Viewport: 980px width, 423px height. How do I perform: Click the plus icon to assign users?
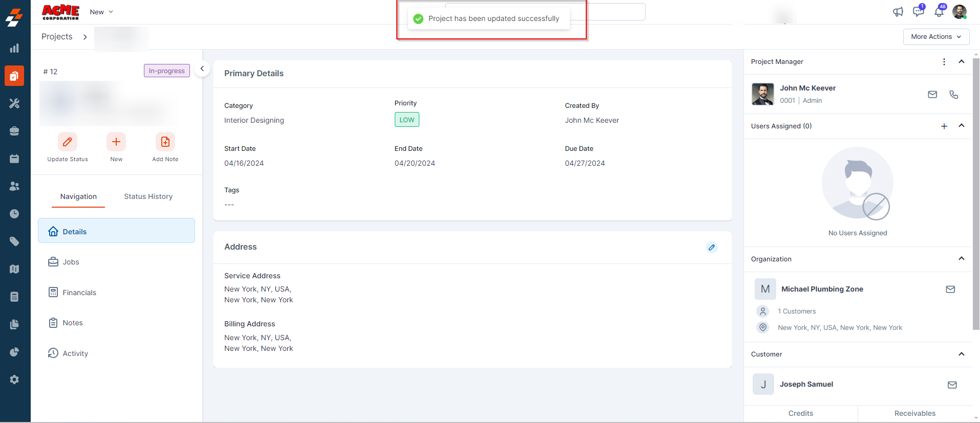944,126
